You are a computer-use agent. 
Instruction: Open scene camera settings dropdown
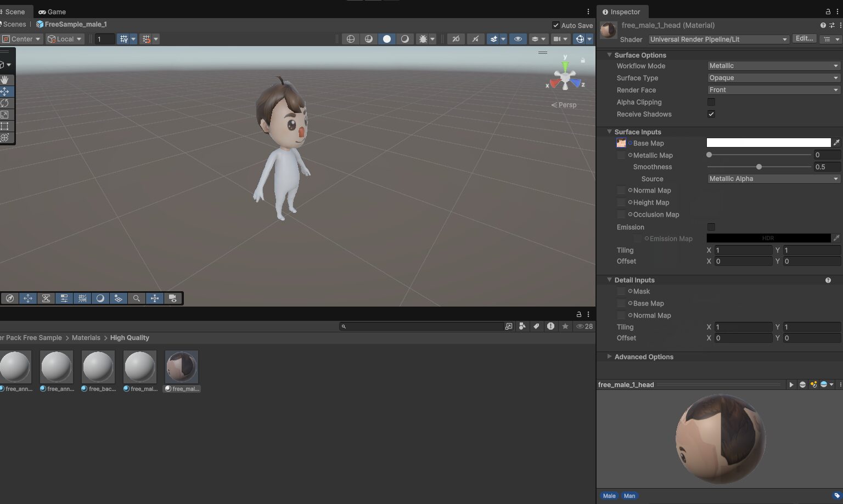[x=560, y=39]
